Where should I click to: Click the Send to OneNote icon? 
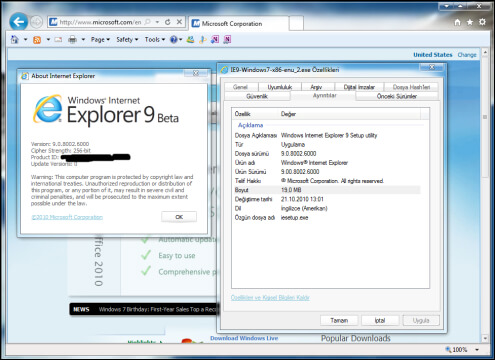click(215, 40)
